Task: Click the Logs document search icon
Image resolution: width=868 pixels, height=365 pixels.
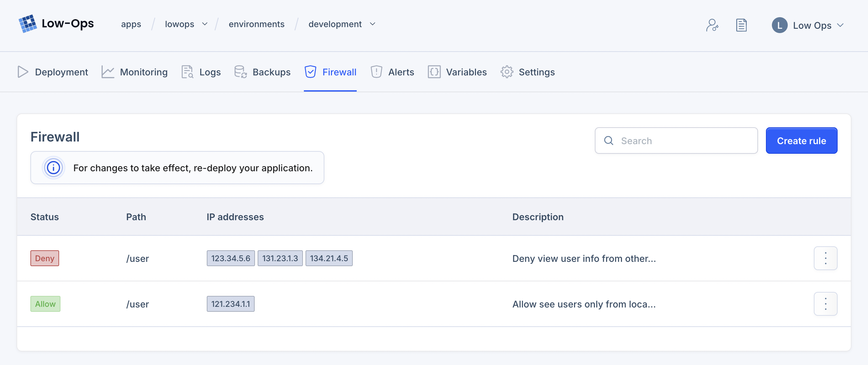Action: [x=187, y=72]
